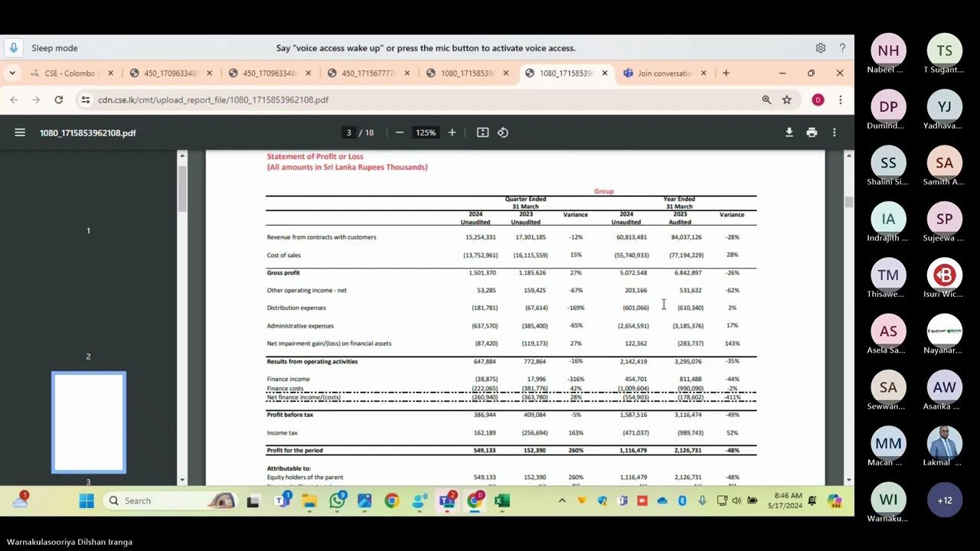Click the fit-to-page icon
This screenshot has height=551, width=980.
click(482, 132)
